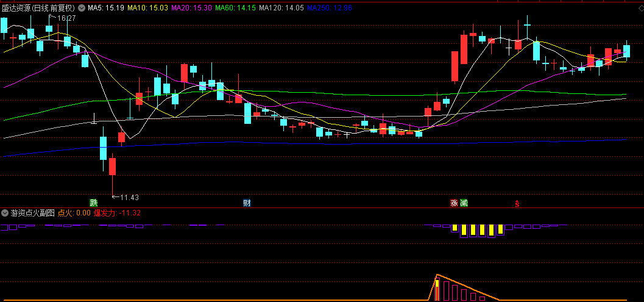Click the green 跌 event marker icon
644x302 pixels.
pos(94,203)
